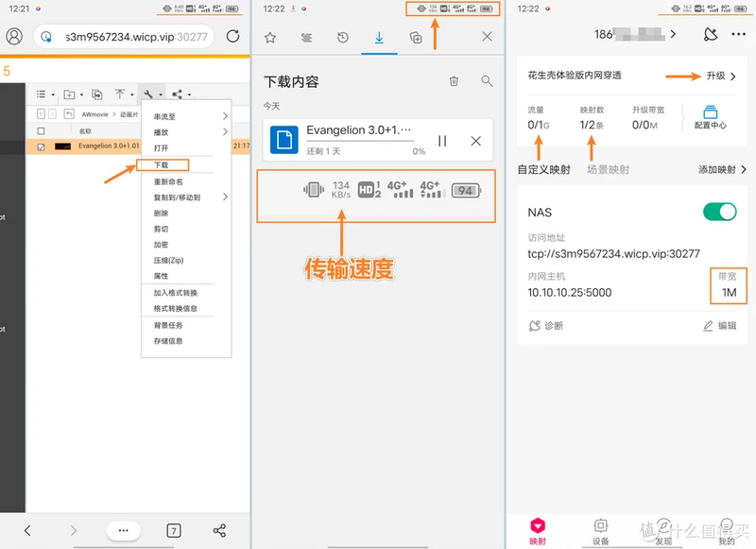The width and height of the screenshot is (756, 549).
Task: Reload the page with the refresh icon
Action: (x=232, y=36)
